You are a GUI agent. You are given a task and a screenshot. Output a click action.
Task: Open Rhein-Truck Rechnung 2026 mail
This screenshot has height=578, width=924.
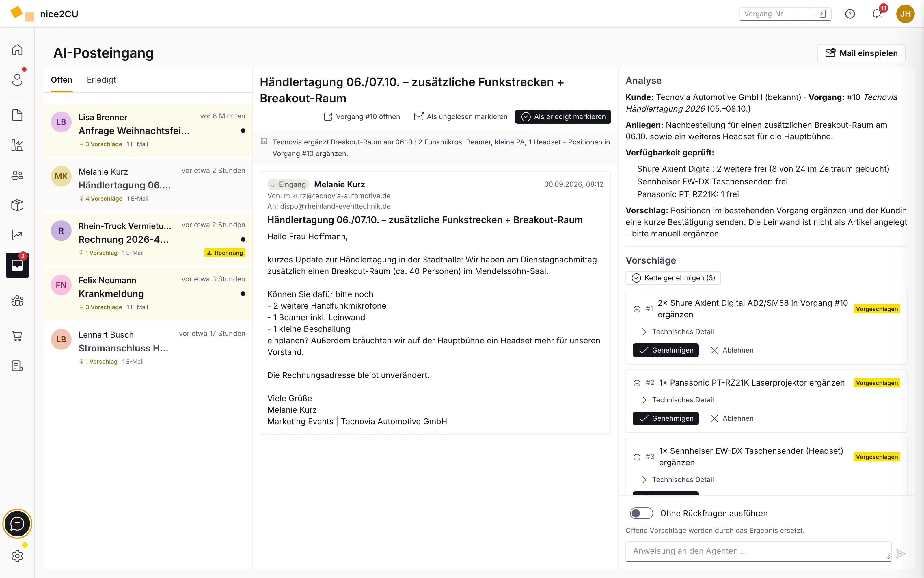click(148, 239)
